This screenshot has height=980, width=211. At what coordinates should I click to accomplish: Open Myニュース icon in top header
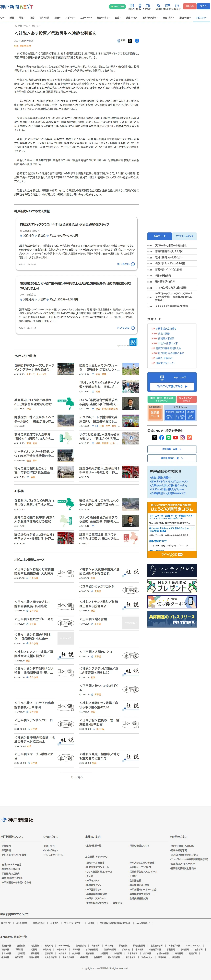pyautogui.click(x=140, y=6)
